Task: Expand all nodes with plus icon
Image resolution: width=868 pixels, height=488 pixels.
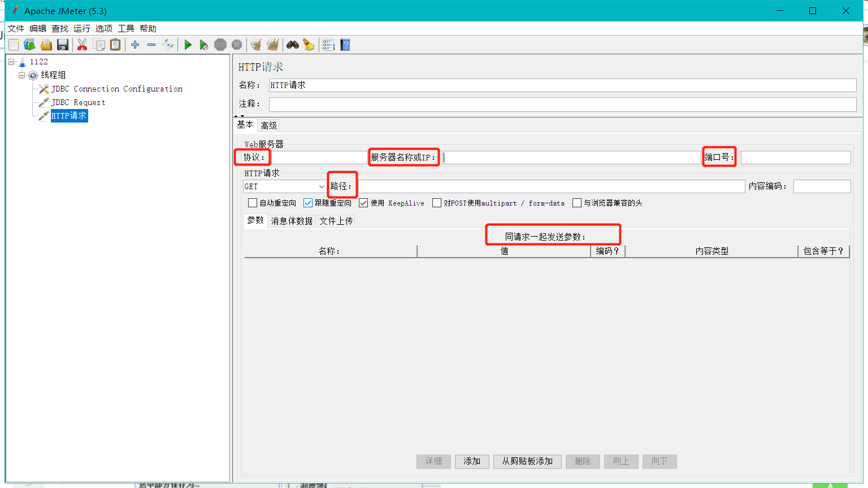Action: click(135, 45)
